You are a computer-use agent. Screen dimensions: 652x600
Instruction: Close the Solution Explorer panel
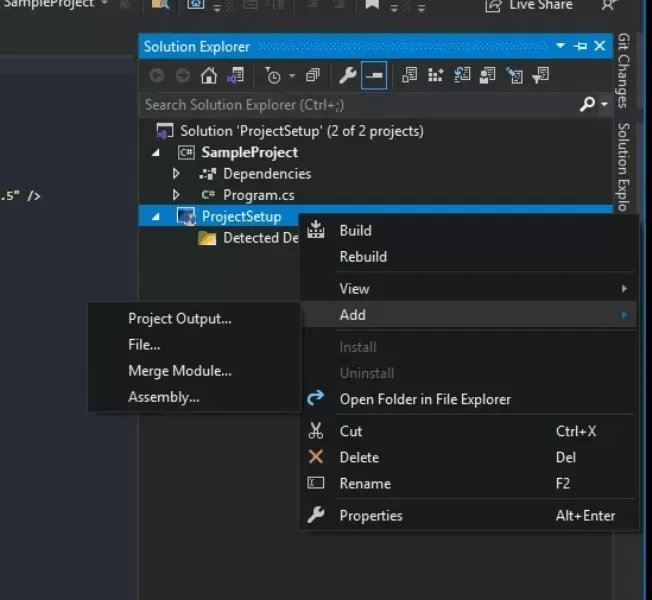600,46
